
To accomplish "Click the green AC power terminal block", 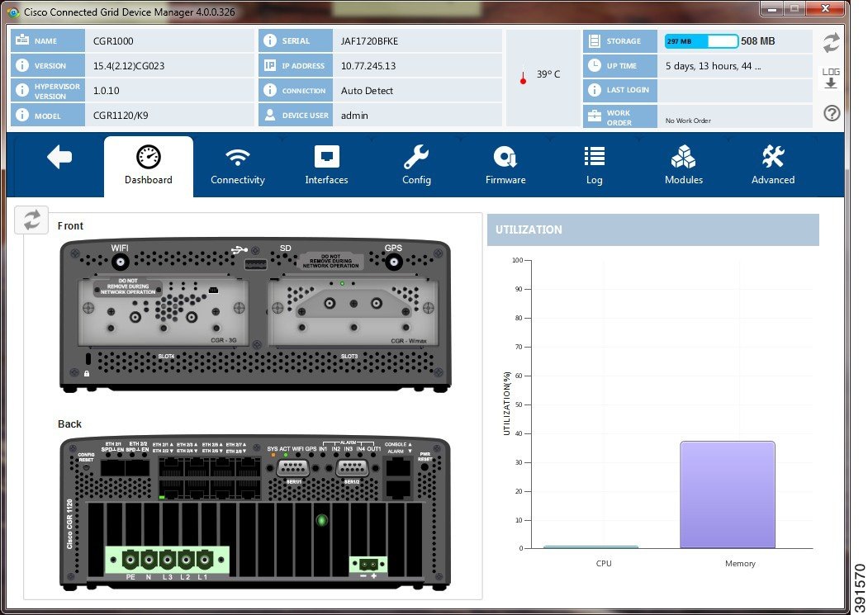I will coord(167,560).
